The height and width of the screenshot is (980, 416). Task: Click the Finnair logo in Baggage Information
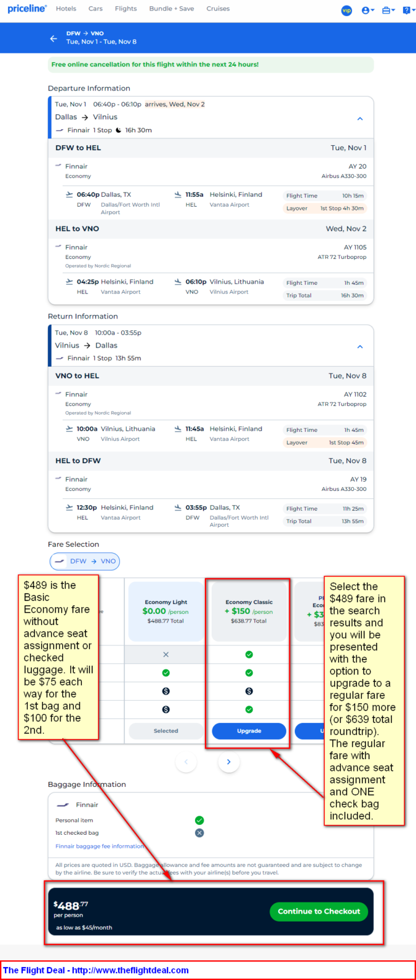click(63, 804)
